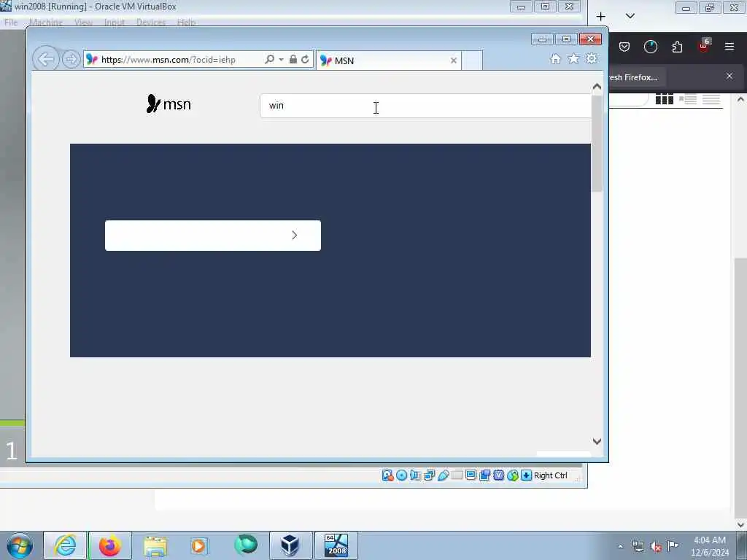Click the taskbar clock showing 4:04 AM

[709, 546]
